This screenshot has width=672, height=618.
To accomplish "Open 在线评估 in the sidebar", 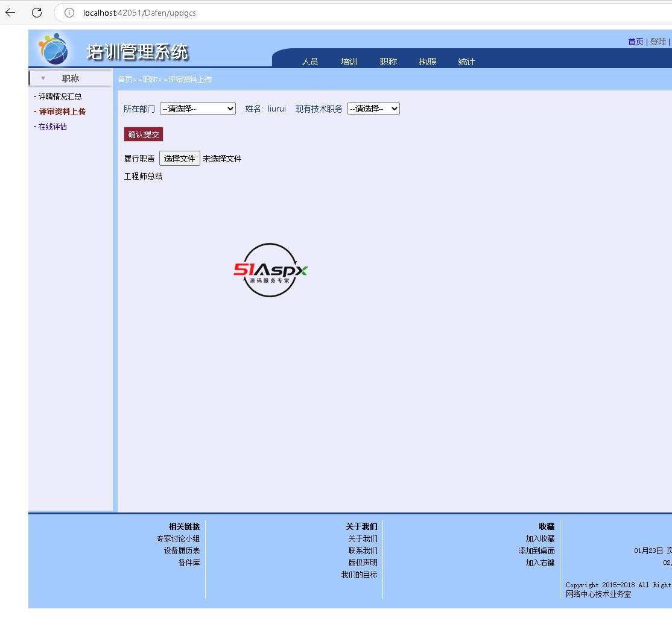I will pos(52,127).
